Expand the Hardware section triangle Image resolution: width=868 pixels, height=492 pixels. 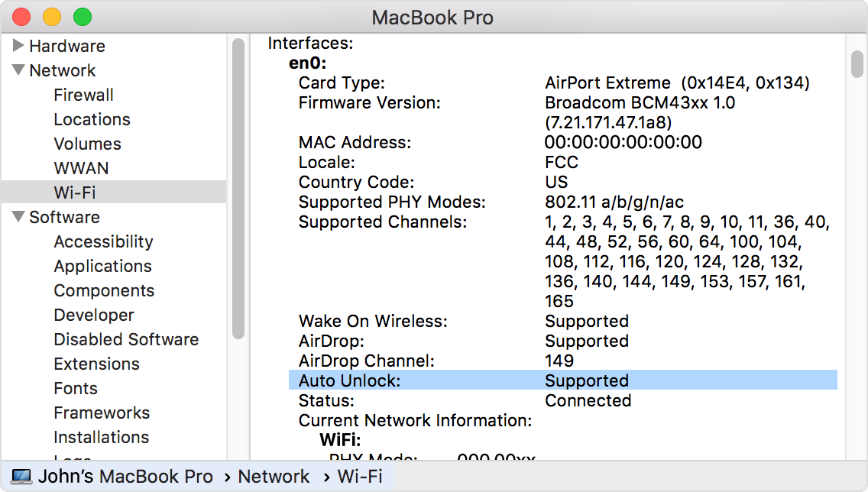[x=18, y=46]
